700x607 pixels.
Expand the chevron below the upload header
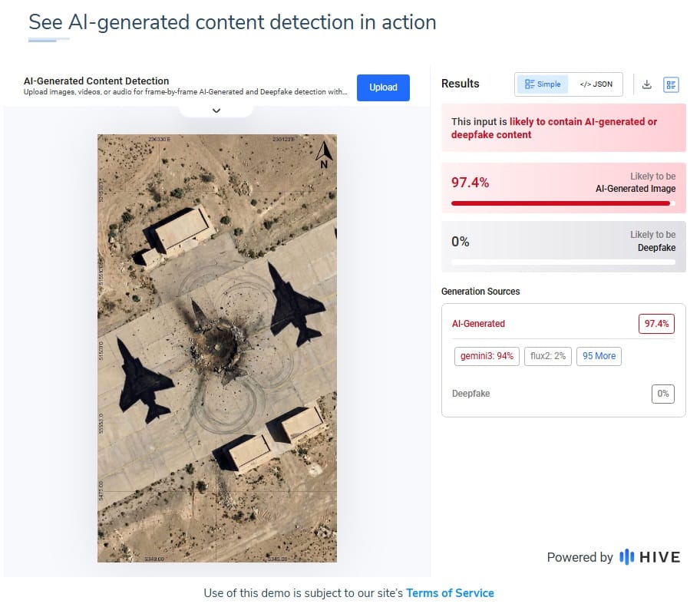click(x=216, y=111)
